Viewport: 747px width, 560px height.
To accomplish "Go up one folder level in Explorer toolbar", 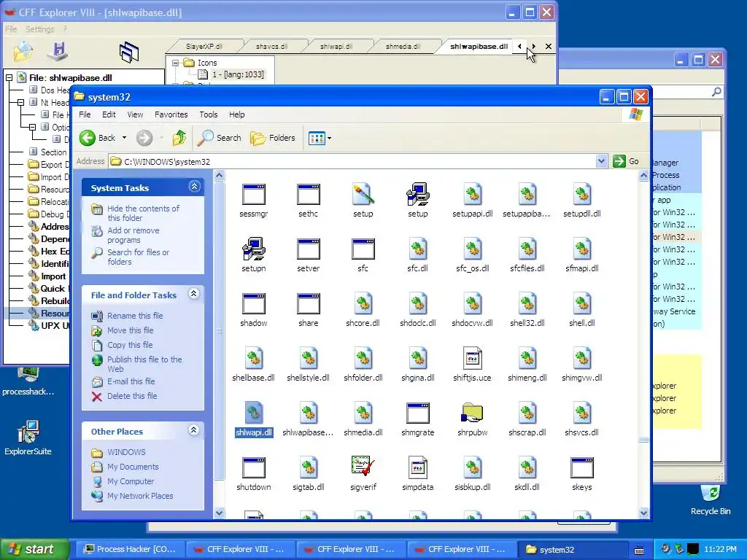I will [179, 138].
